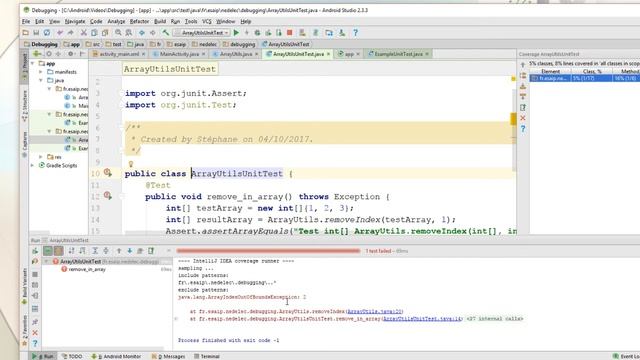Collapse the app node in the project tree
This screenshot has height=360, width=640.
point(33,63)
